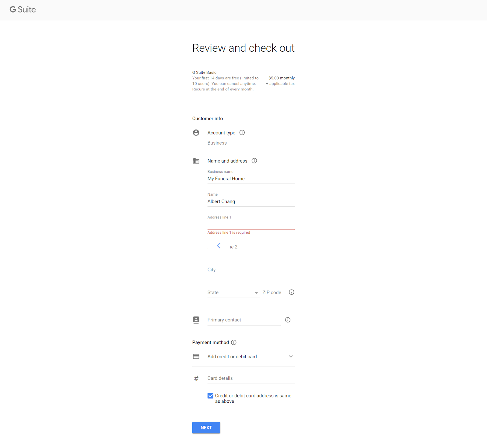Uncheck card address same as above
Viewport: 487px width, 448px height.
click(x=210, y=396)
